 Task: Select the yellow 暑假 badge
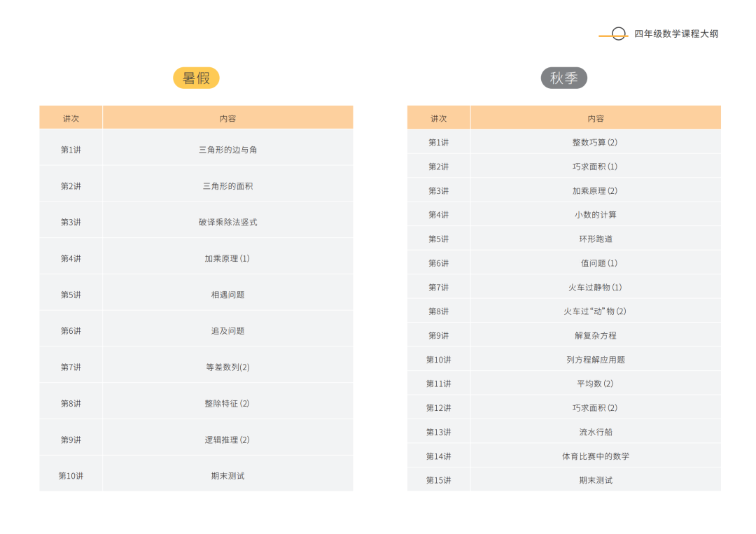196,78
